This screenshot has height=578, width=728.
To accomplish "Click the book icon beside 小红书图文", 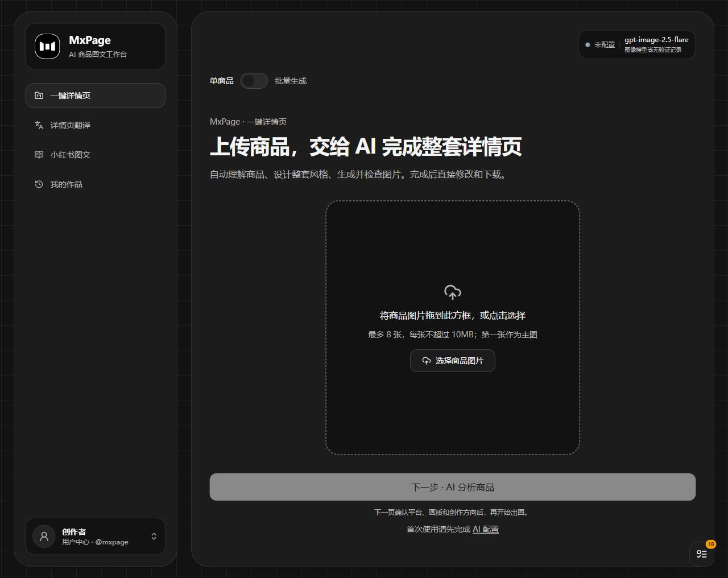I will click(39, 155).
